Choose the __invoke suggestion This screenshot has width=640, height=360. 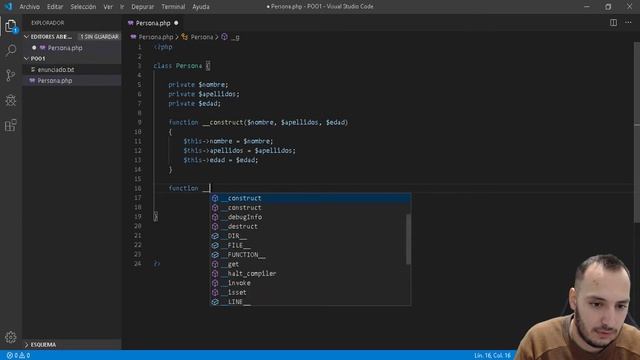310,283
